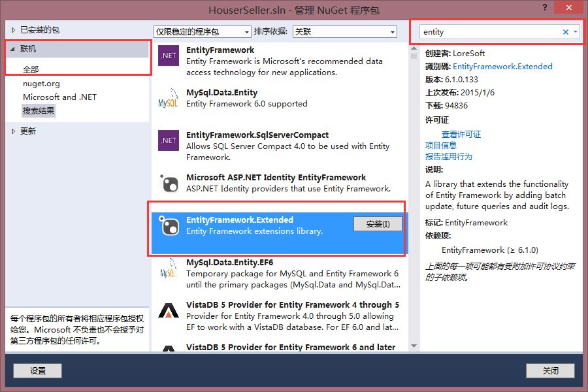The image size is (588, 392).
Task: Collapse the online (联机) node
Action: (x=13, y=49)
